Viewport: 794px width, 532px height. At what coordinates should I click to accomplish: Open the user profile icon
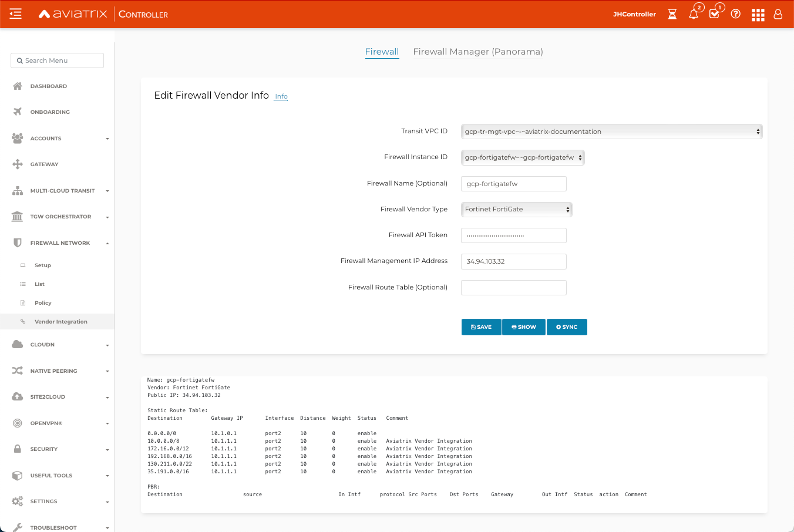coord(778,15)
